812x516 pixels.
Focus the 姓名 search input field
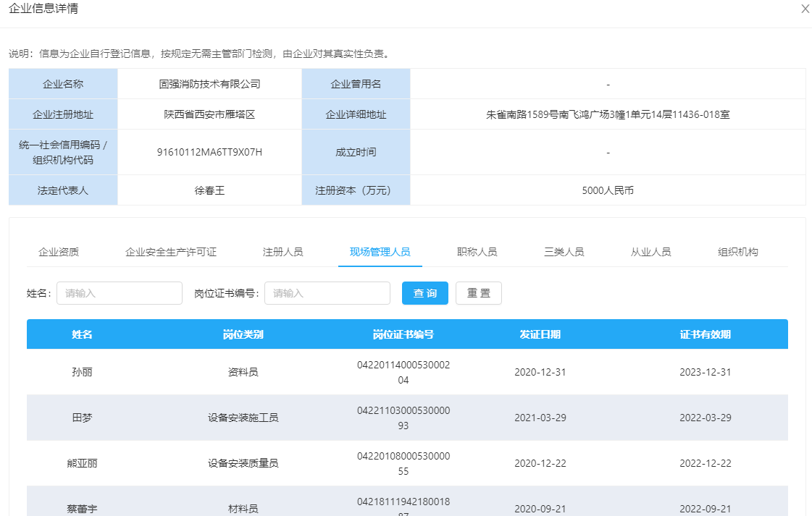point(120,293)
